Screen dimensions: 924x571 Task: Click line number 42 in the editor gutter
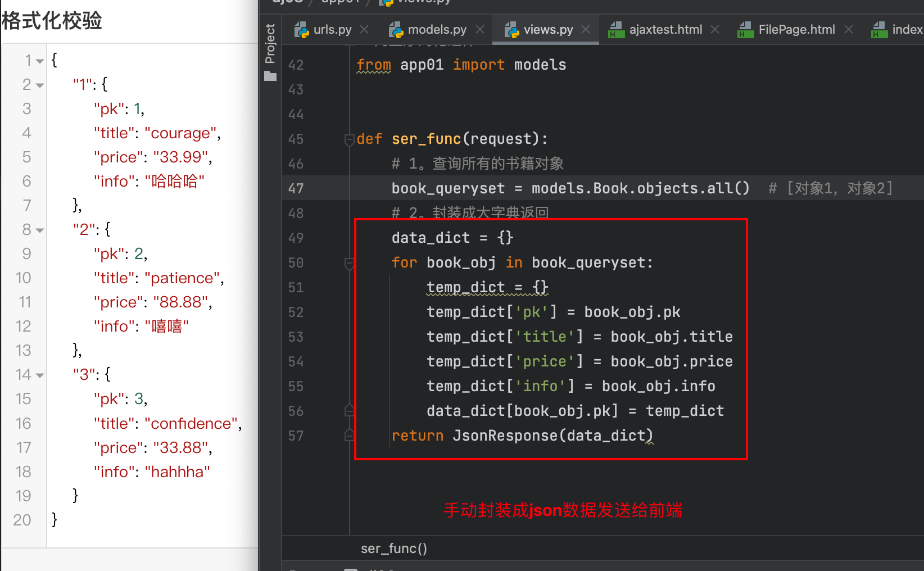296,65
